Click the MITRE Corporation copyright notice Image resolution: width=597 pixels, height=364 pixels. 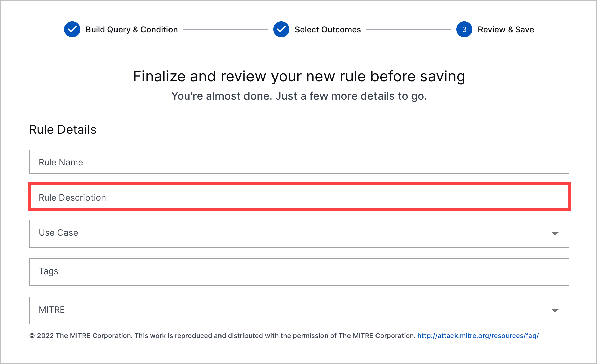tap(223, 336)
